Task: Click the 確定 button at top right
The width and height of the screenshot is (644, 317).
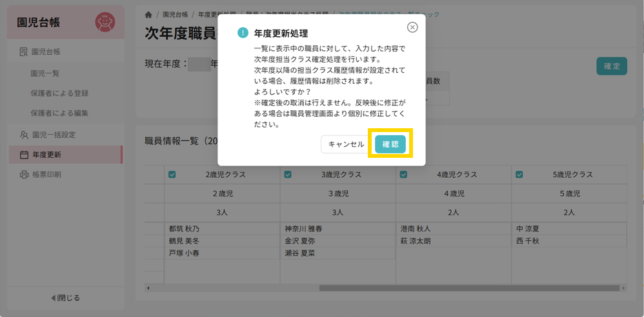Action: [611, 66]
